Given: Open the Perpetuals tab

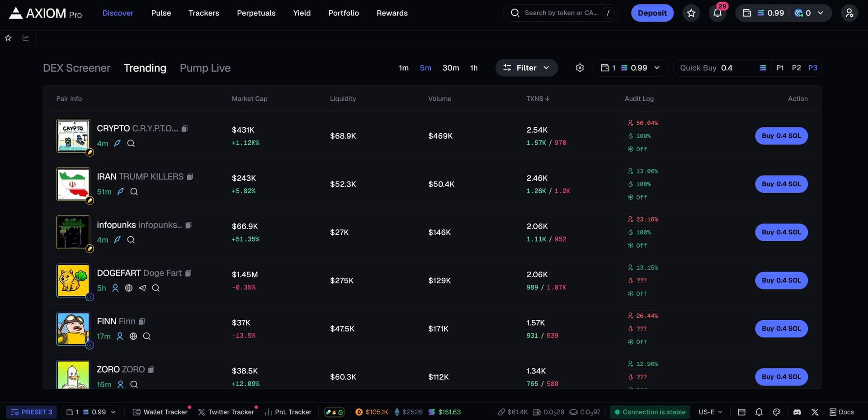Looking at the screenshot, I should [256, 13].
